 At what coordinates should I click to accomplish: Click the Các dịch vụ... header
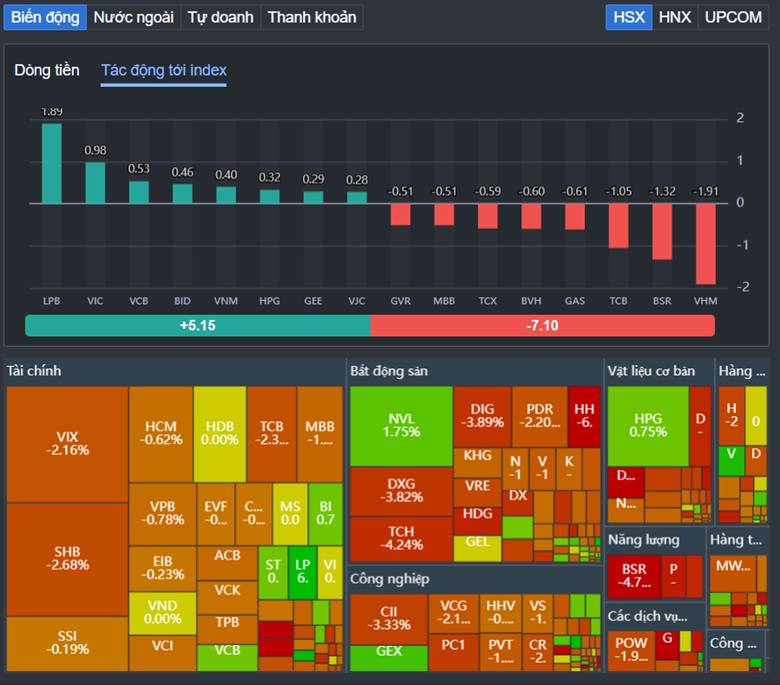point(648,616)
